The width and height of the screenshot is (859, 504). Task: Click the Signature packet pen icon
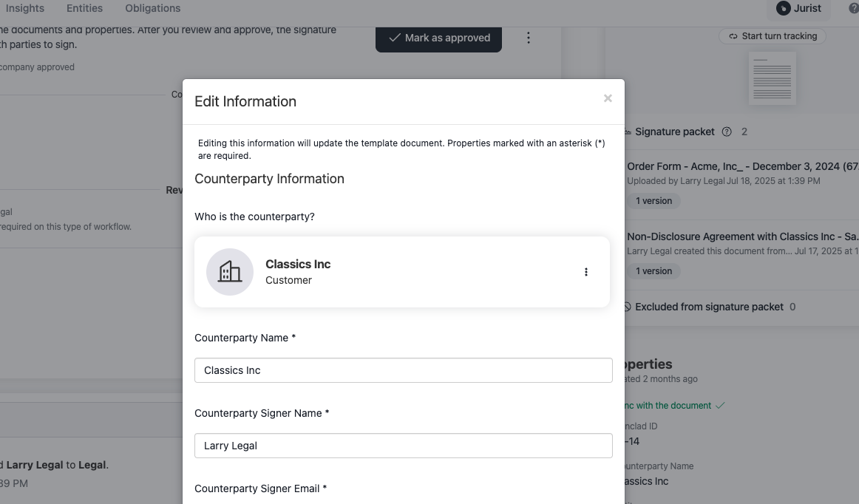click(628, 132)
